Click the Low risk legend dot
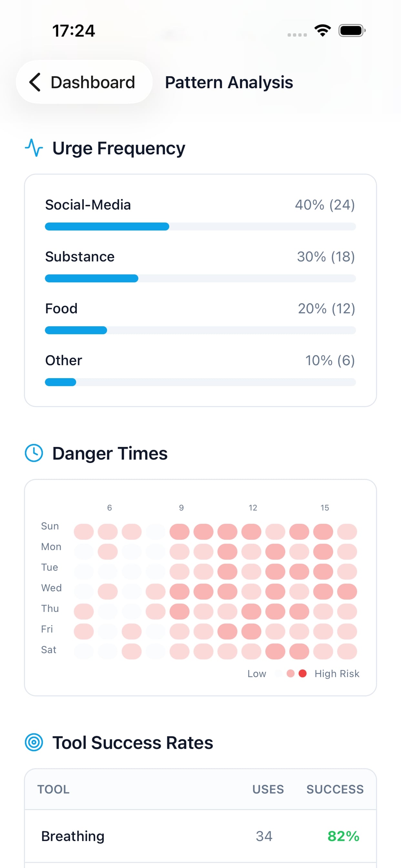Screen dimensions: 401x868 coord(279,674)
